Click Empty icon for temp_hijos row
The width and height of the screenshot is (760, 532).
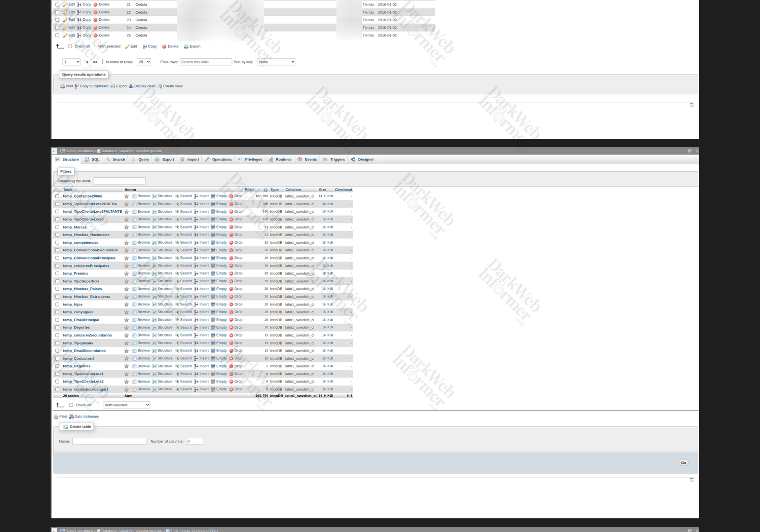(213, 305)
